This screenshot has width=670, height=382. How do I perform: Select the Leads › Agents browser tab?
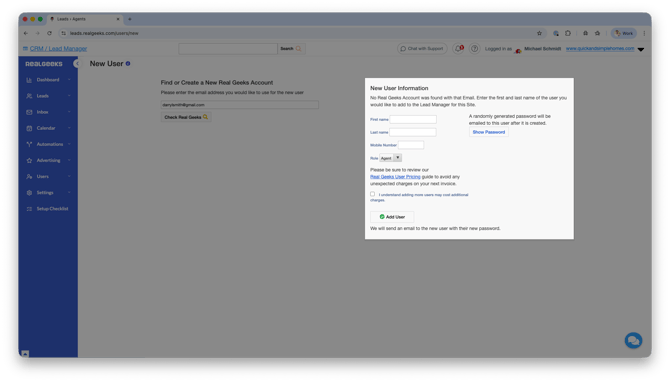85,19
